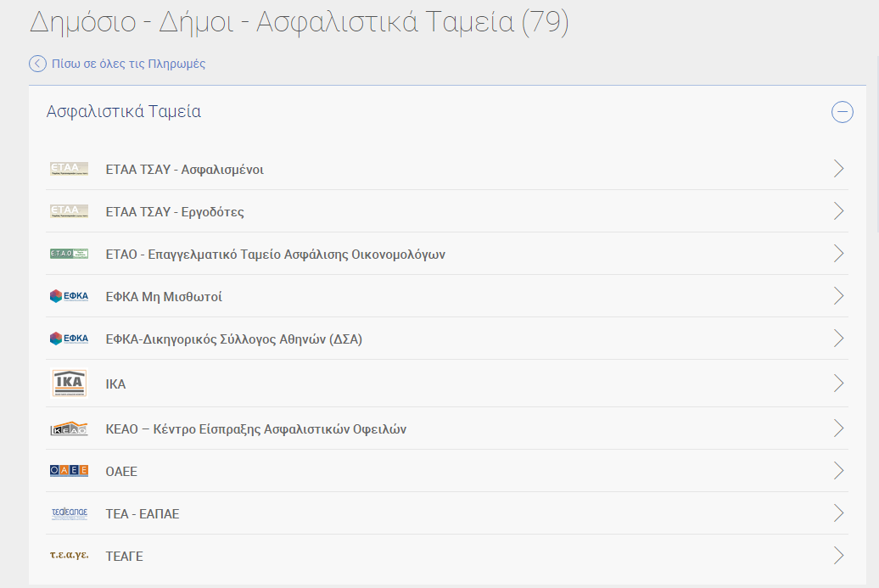Viewport: 879px width, 588px height.
Task: Collapse the Ασφαλιστικά Ταμεία section with minus button
Action: point(842,112)
